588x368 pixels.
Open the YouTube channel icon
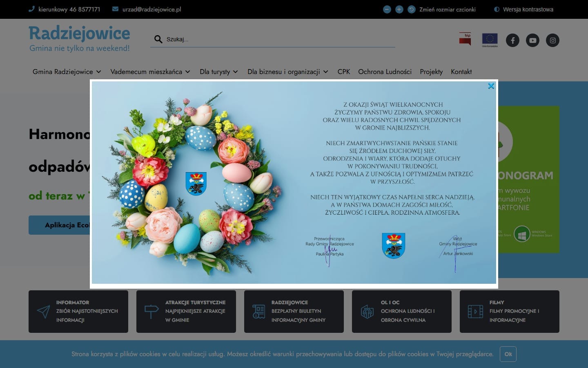tap(532, 40)
